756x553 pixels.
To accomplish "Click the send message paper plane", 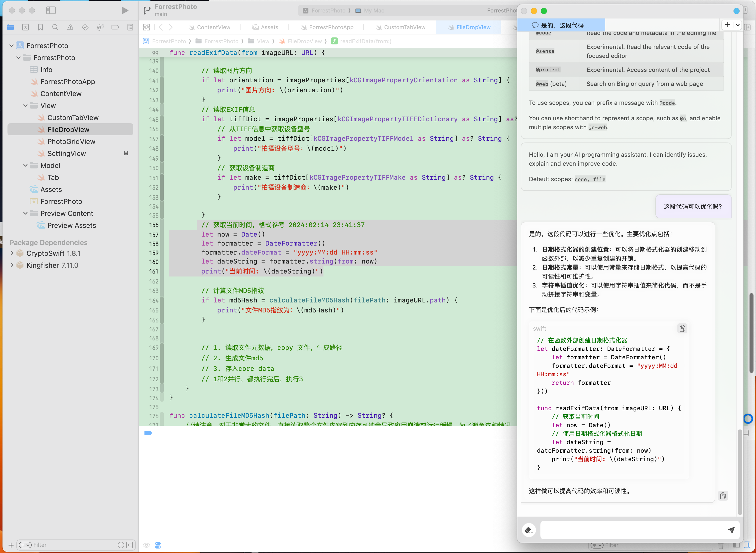I will [731, 530].
